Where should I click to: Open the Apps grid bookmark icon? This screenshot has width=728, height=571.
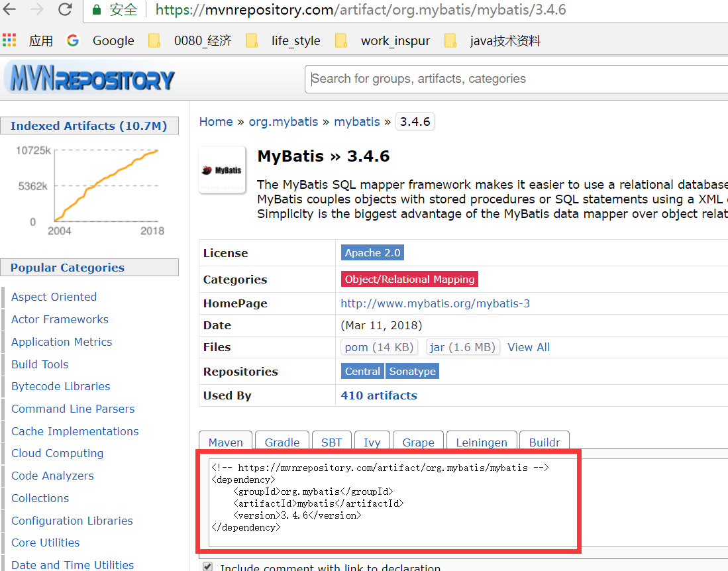point(9,40)
